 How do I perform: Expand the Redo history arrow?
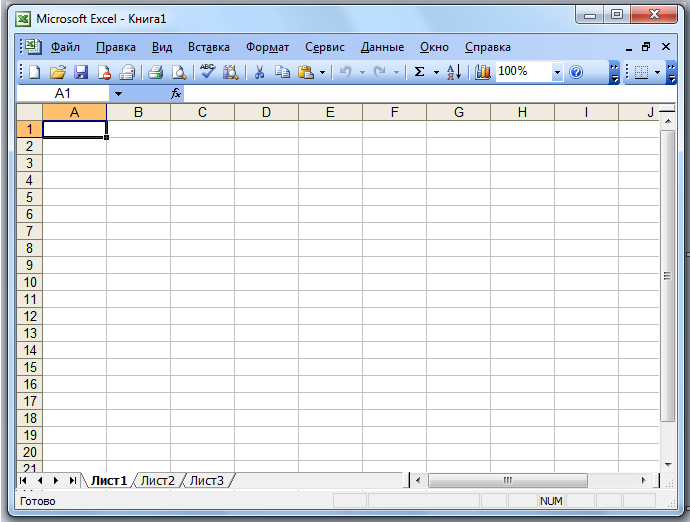pos(396,72)
